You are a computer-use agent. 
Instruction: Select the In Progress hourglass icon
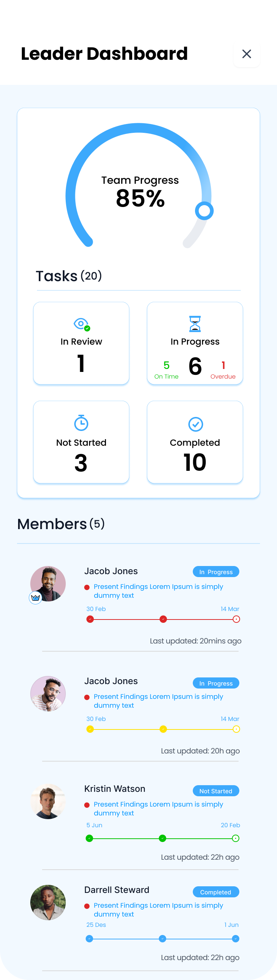point(195,324)
